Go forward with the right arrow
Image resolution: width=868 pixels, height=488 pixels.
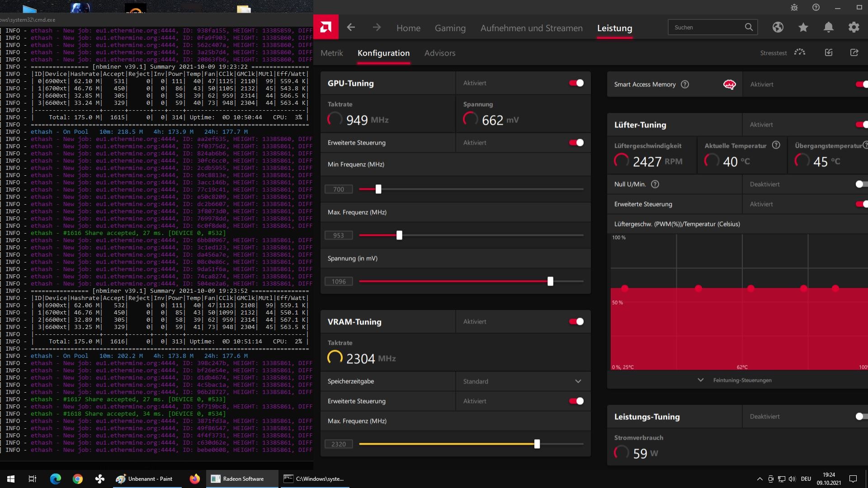click(377, 28)
